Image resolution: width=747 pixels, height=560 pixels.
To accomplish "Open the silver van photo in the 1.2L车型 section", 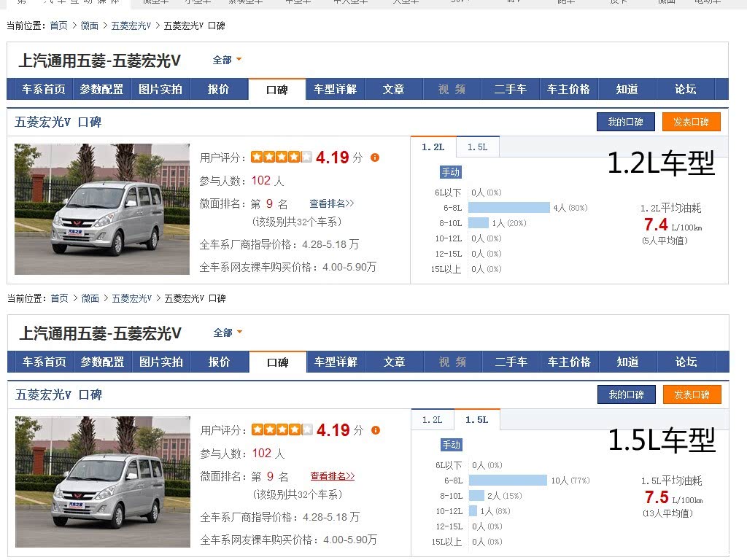I will click(102, 209).
